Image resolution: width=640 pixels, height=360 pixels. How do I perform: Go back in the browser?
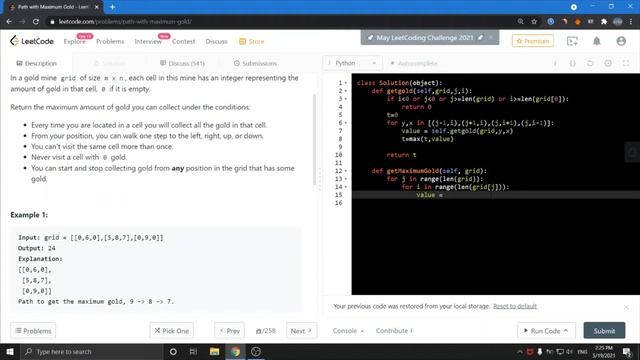coord(9,21)
